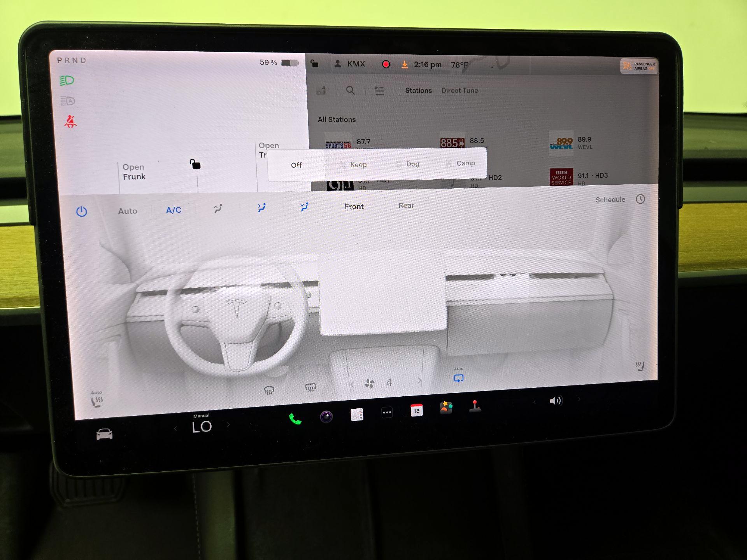747x560 pixels.
Task: Open the Radio app in the dock
Action: [357, 415]
